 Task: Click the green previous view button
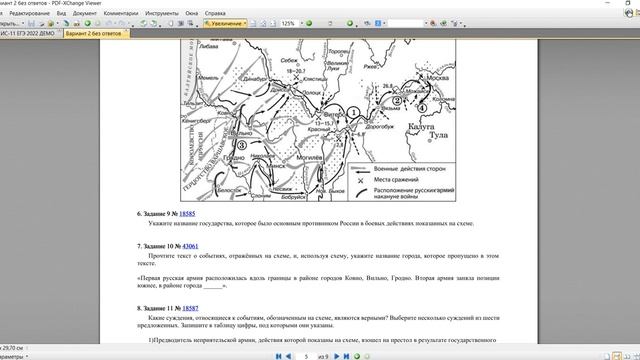[357, 356]
